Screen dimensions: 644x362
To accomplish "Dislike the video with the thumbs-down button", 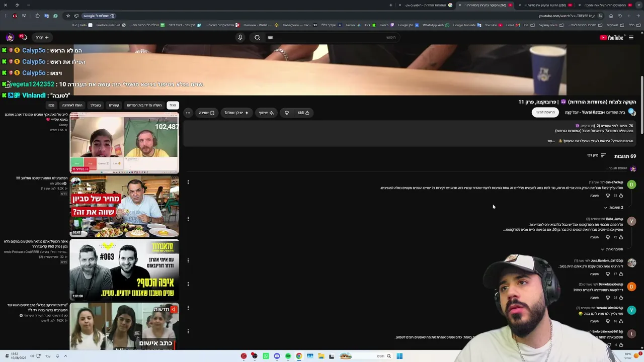I will tap(287, 113).
